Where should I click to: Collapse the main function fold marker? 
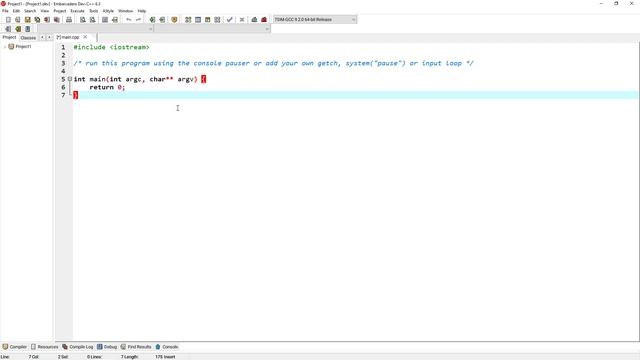coord(70,79)
